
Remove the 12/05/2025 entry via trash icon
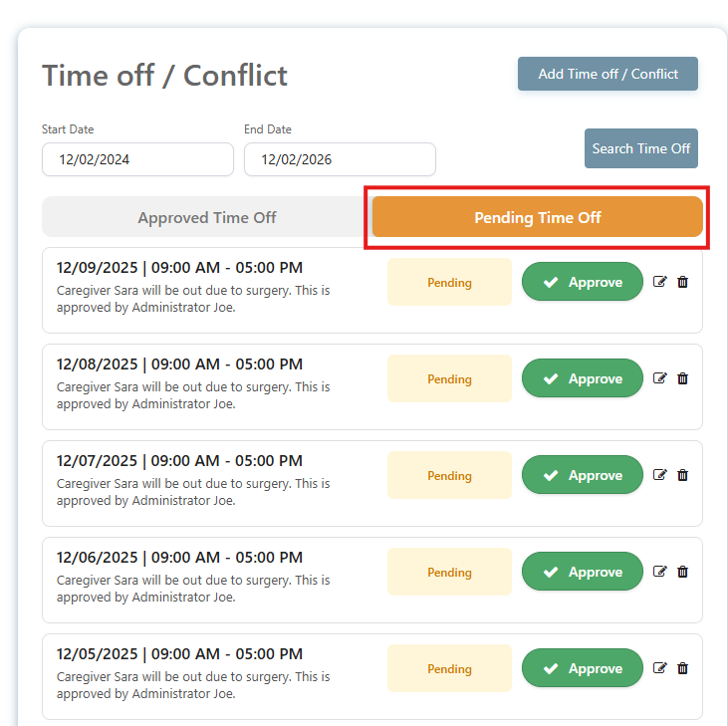pyautogui.click(x=682, y=668)
